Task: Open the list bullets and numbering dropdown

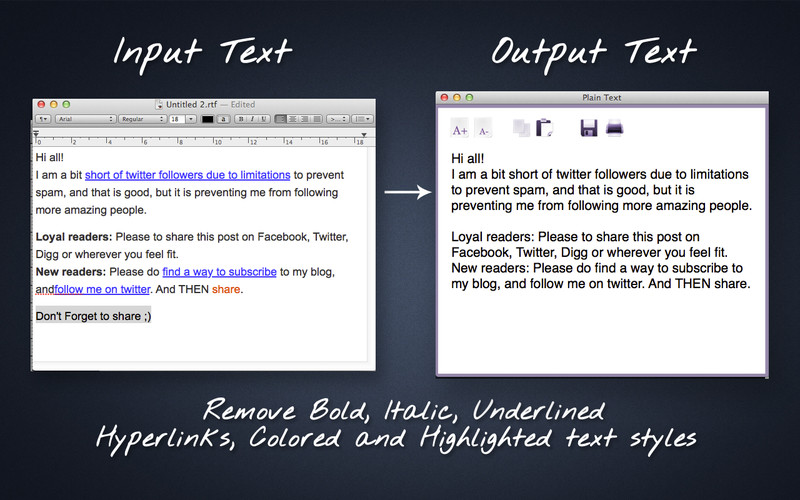Action: 361,119
